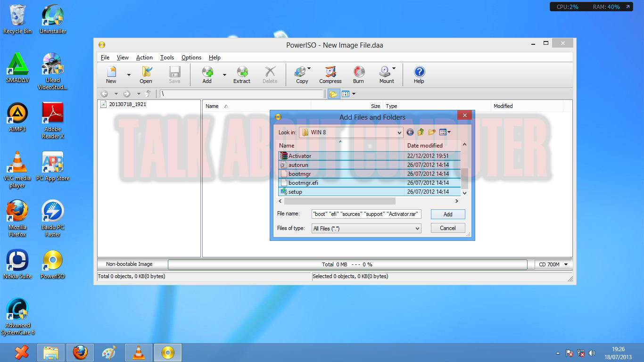This screenshot has width=644, height=362.
Task: Click the navigation Back arrow in PowerISO
Action: [105, 94]
